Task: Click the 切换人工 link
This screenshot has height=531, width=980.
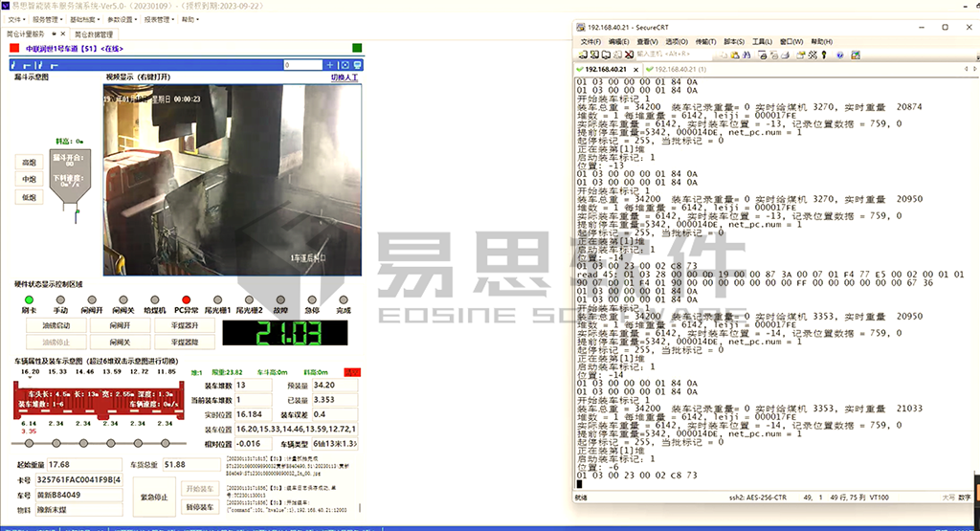Action: [x=344, y=77]
